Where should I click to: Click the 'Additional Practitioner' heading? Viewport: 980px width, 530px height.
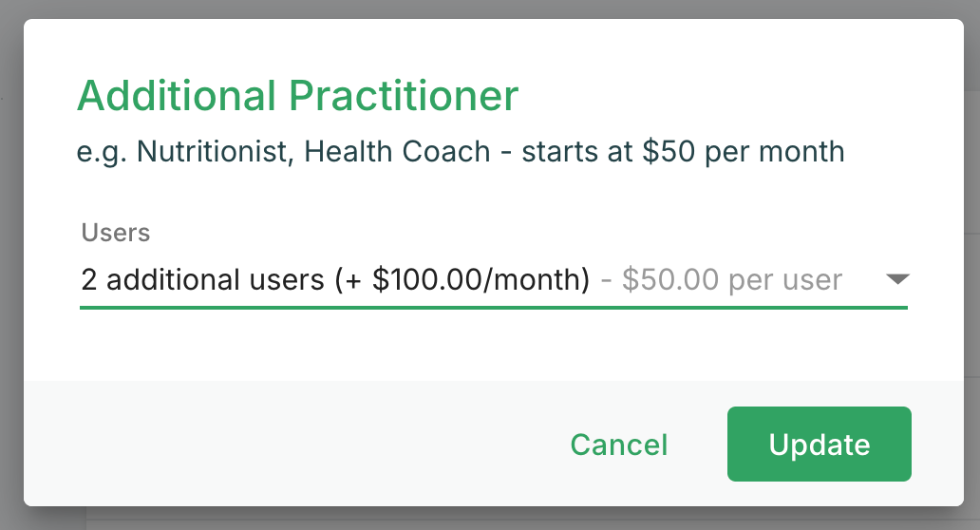point(297,96)
